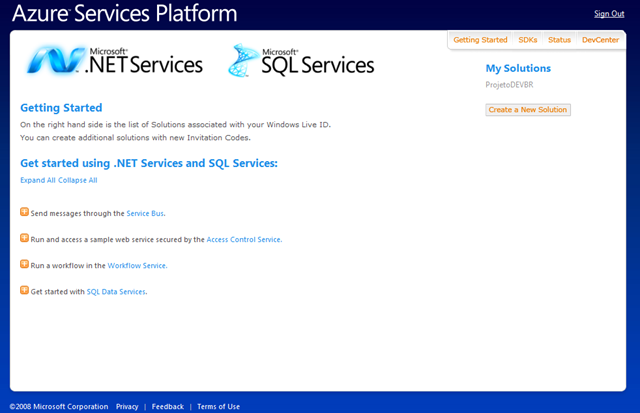Switch to the SDKs tab
The width and height of the screenshot is (640, 413).
point(527,40)
